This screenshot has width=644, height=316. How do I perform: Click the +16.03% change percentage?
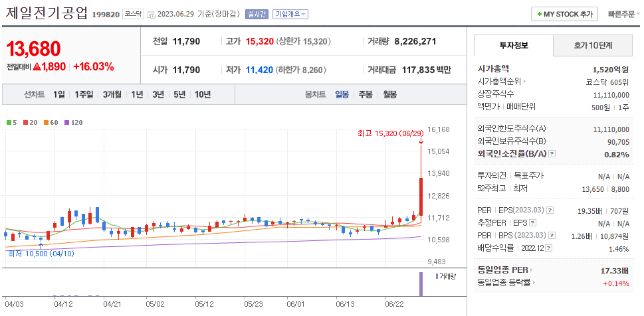(93, 66)
